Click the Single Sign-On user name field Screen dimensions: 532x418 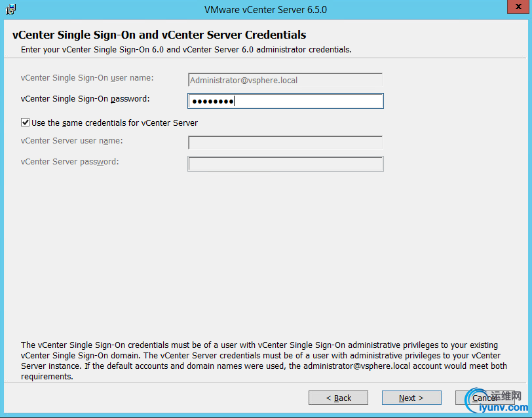point(285,81)
